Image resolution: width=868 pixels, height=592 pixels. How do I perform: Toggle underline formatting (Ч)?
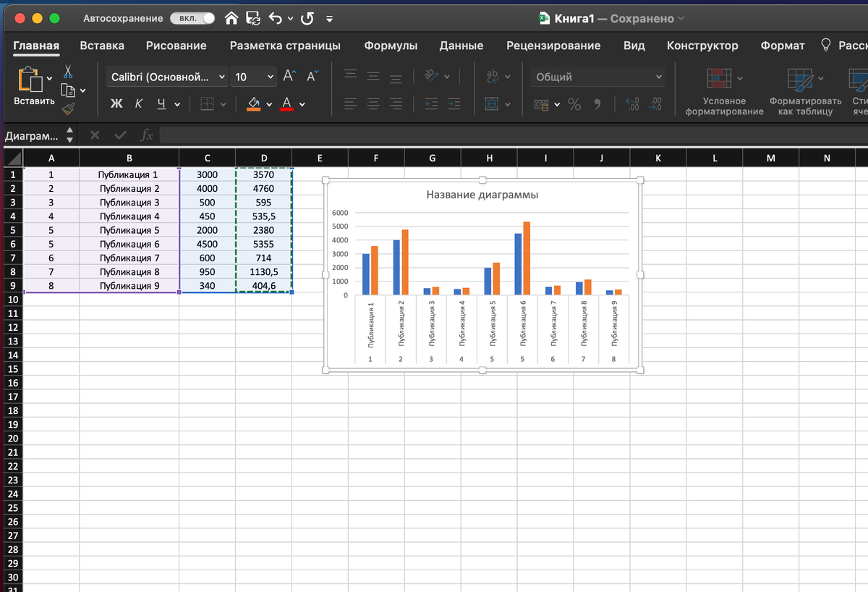point(161,104)
